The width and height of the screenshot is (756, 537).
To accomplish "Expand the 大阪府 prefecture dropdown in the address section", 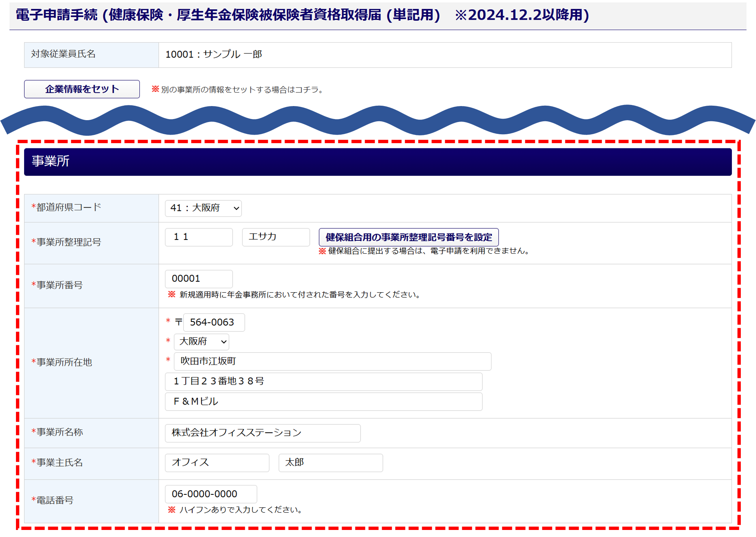I will pos(201,342).
